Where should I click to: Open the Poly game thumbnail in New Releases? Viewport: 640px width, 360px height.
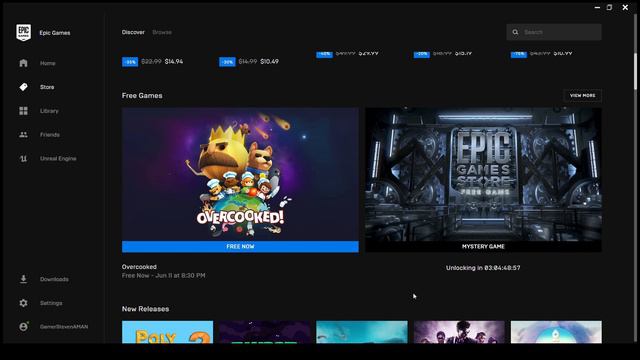(167, 332)
